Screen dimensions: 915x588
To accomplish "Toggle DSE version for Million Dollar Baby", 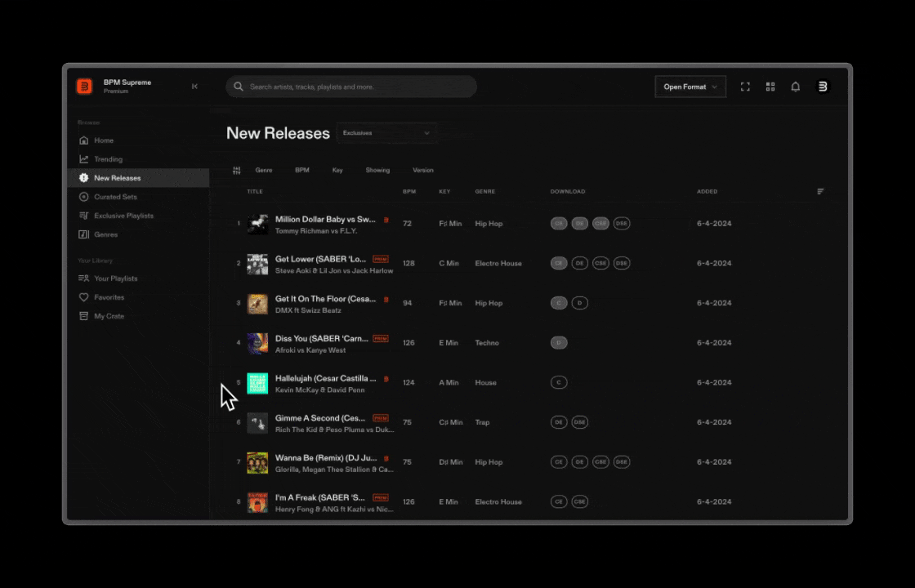I will (x=622, y=224).
